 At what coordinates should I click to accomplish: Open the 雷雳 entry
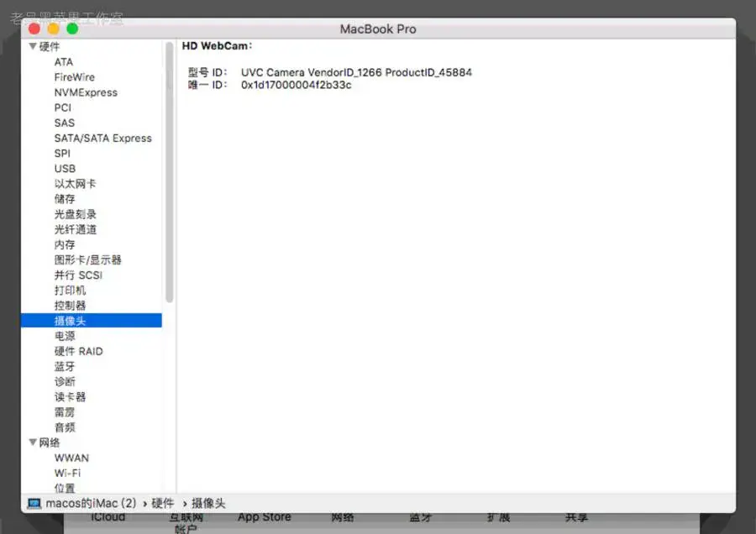(65, 412)
